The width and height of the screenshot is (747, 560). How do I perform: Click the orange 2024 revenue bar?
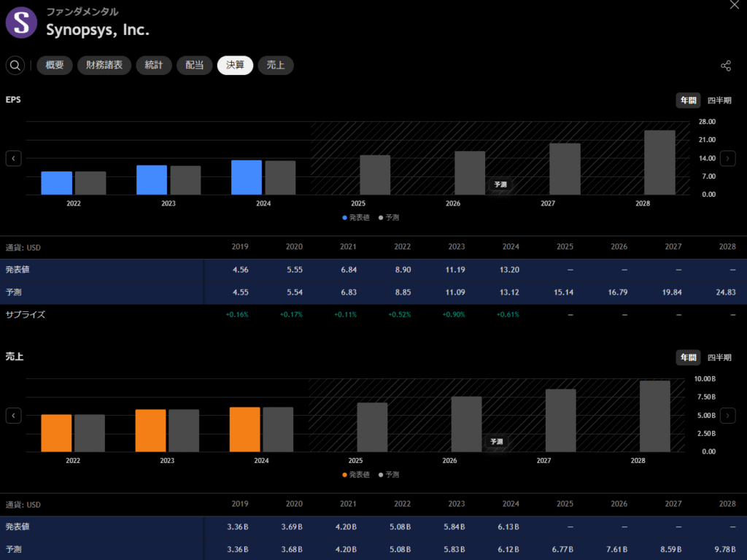point(245,429)
